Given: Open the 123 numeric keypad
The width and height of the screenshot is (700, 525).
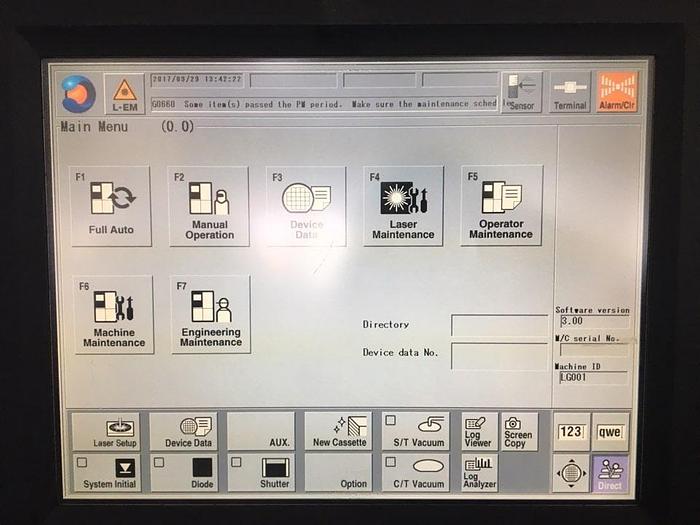Looking at the screenshot, I should [x=570, y=431].
